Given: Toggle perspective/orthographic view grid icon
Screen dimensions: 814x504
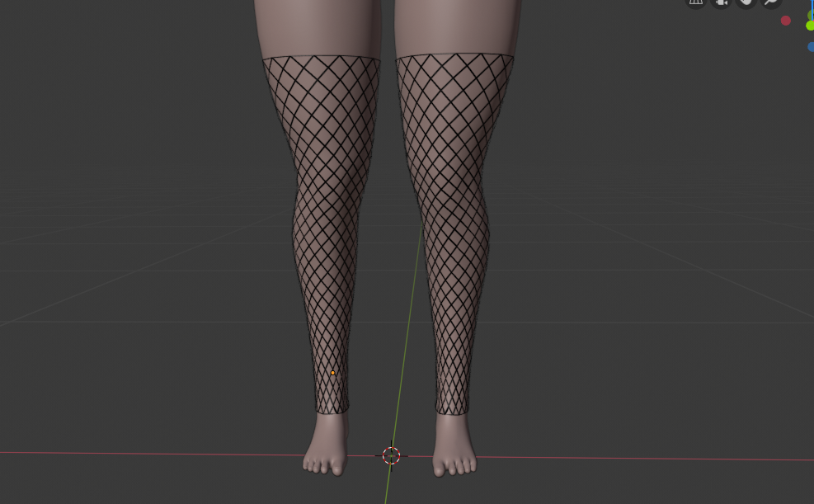Looking at the screenshot, I should tap(695, 2).
